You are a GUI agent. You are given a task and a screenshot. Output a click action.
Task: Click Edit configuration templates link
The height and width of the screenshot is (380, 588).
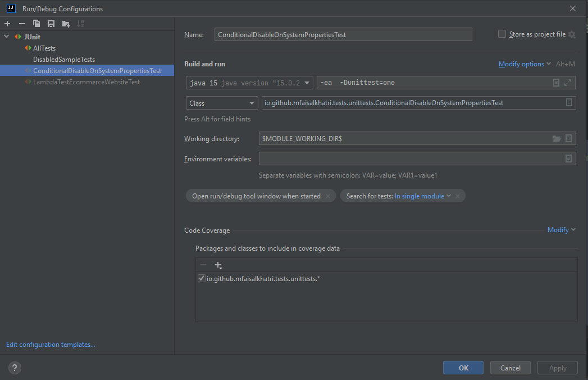click(x=51, y=345)
